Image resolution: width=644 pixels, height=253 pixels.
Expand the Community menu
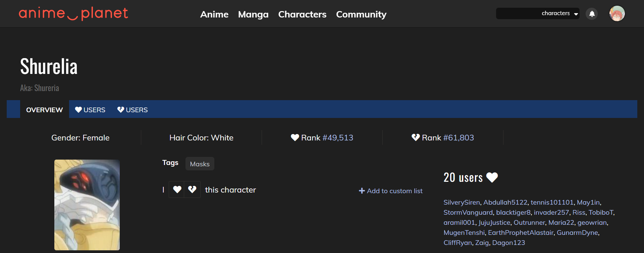(x=361, y=14)
